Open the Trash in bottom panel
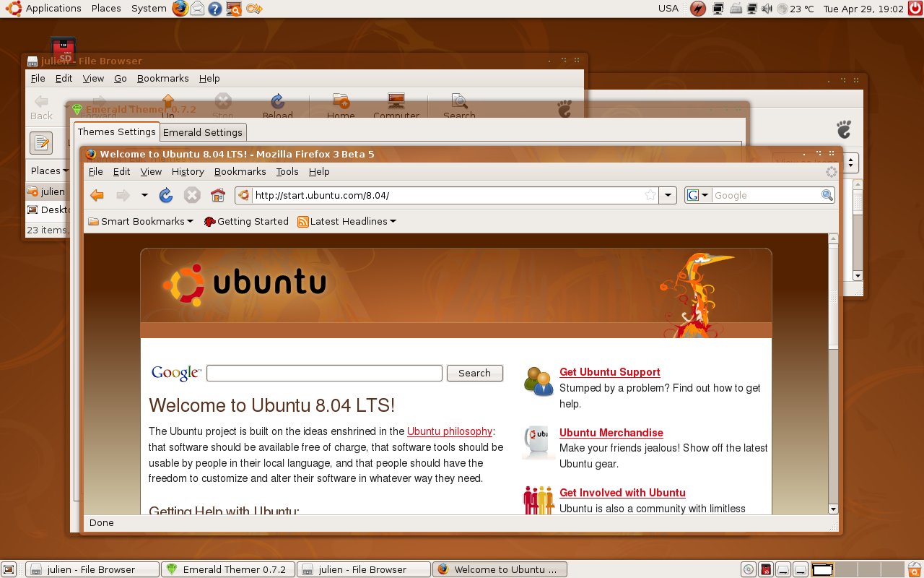Screen dimensions: 924x578 pos(914,569)
